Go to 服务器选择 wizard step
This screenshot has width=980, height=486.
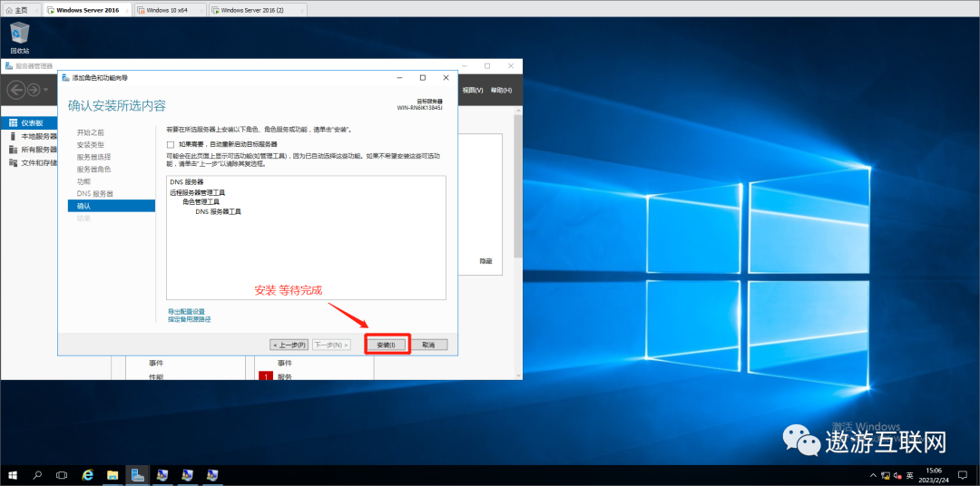point(93,157)
